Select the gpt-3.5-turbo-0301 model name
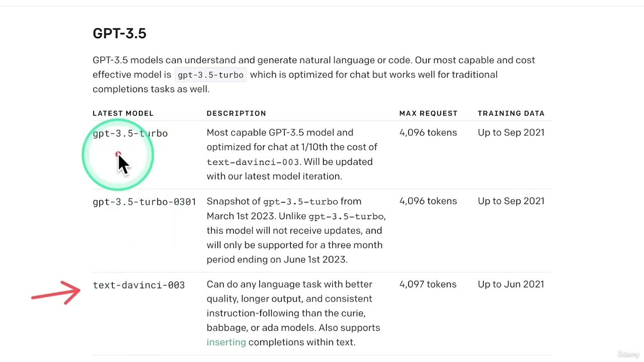 coord(144,202)
